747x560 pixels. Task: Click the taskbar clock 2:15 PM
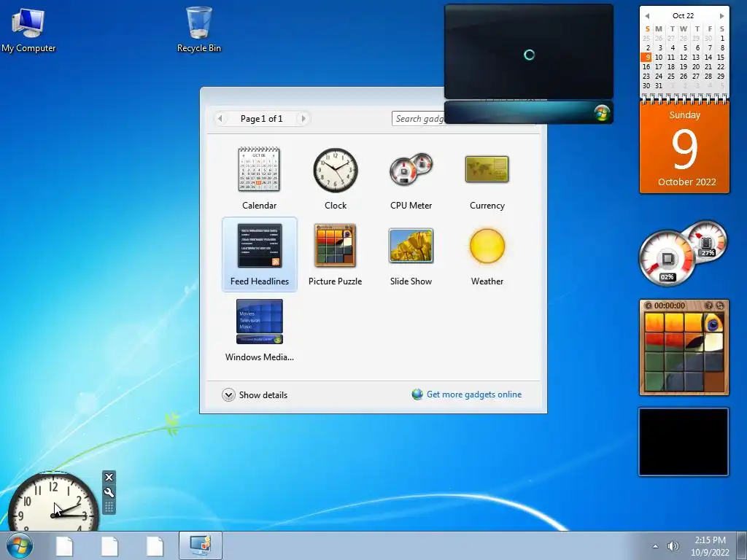[710, 540]
